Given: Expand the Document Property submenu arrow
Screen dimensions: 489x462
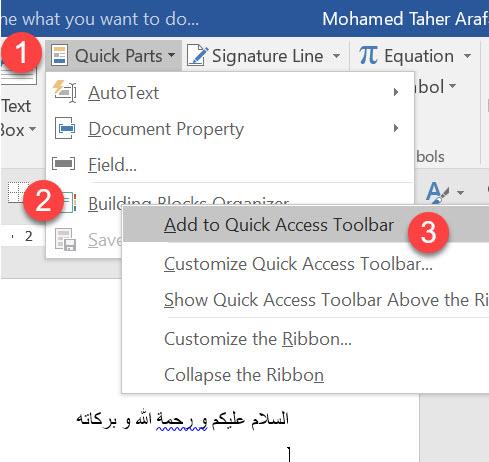Looking at the screenshot, I should [x=396, y=128].
